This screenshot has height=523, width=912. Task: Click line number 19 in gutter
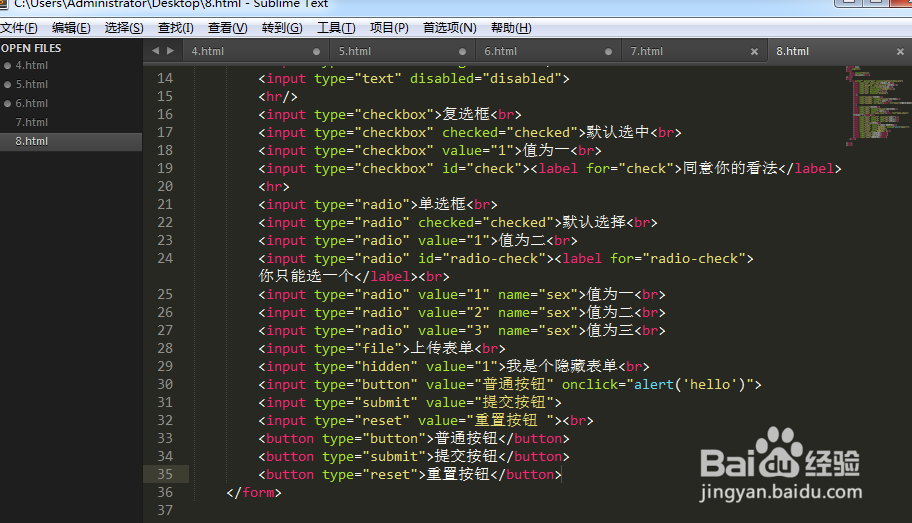point(165,168)
